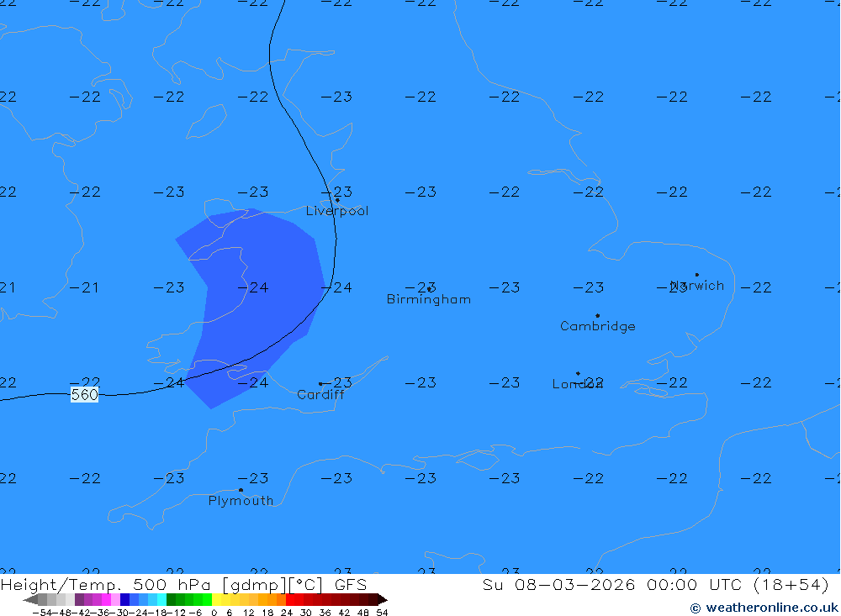This screenshot has width=841, height=616.
Task: Click the '(18+54)' forecast run text
Action: [791, 585]
